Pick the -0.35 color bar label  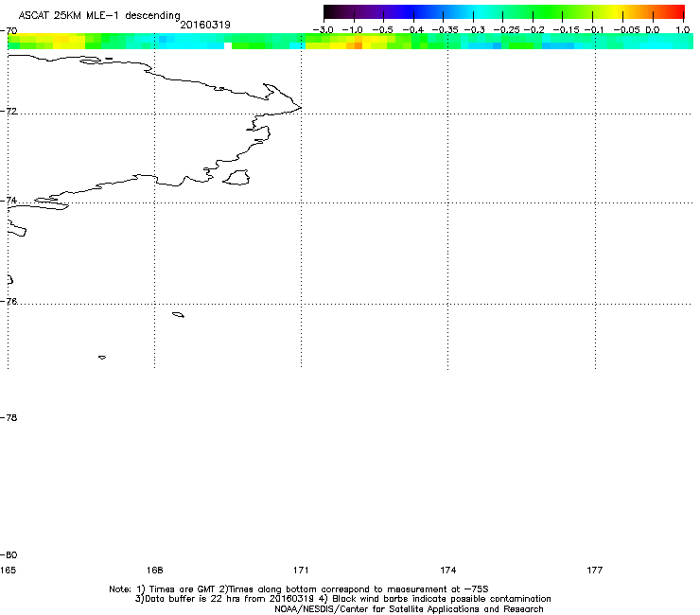tap(445, 30)
